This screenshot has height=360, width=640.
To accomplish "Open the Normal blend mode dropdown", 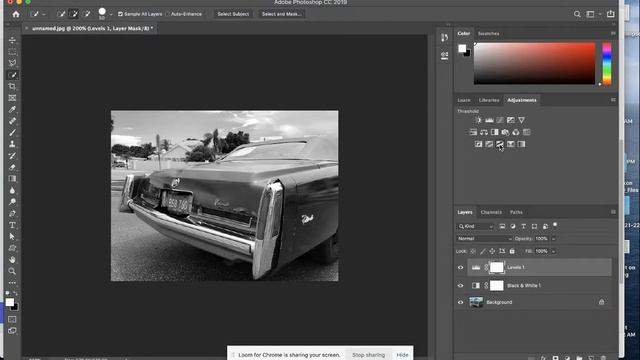I will click(x=484, y=239).
